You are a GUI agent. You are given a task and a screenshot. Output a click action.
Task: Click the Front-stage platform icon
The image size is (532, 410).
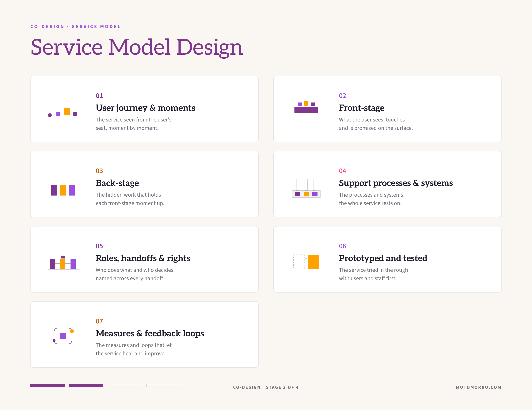pyautogui.click(x=306, y=109)
